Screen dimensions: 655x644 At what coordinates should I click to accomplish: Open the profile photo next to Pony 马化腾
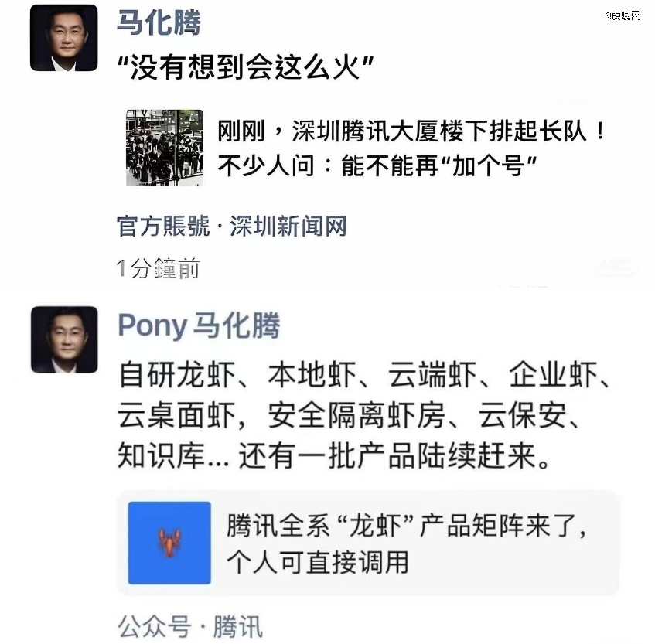point(64,339)
